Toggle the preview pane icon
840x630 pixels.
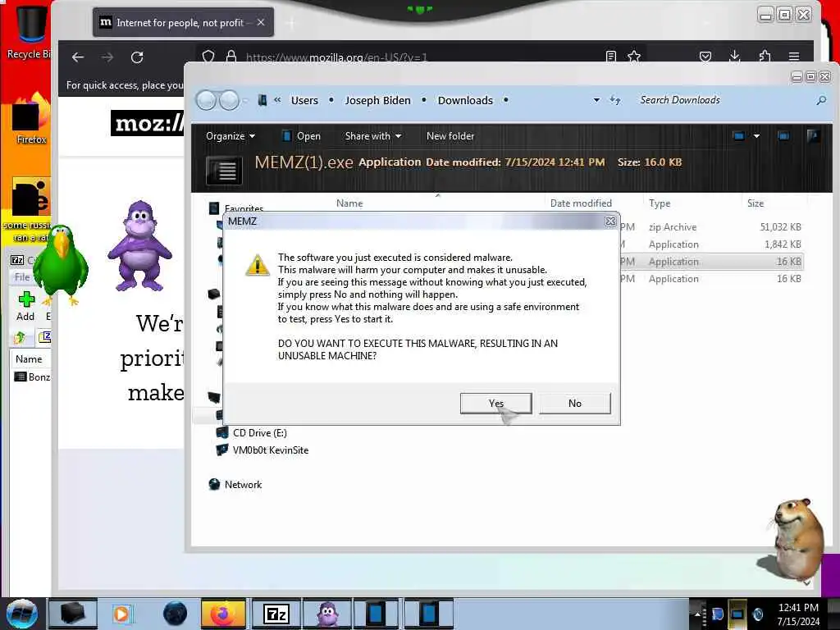click(x=783, y=136)
